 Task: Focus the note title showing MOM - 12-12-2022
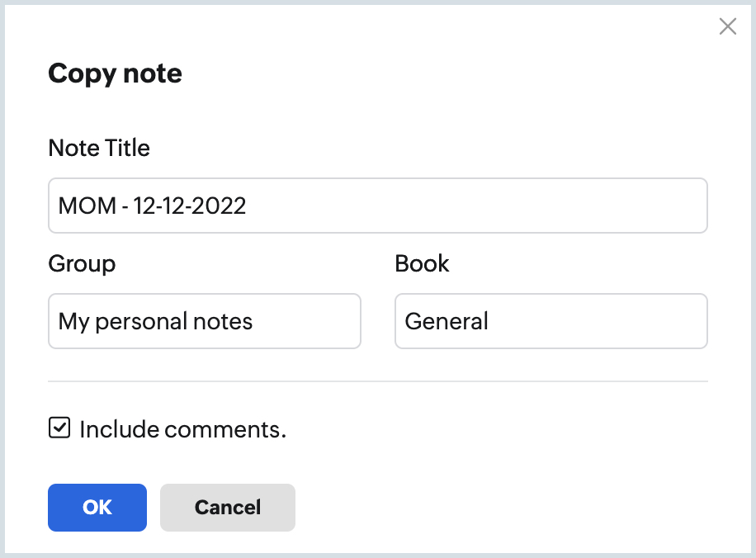377,206
